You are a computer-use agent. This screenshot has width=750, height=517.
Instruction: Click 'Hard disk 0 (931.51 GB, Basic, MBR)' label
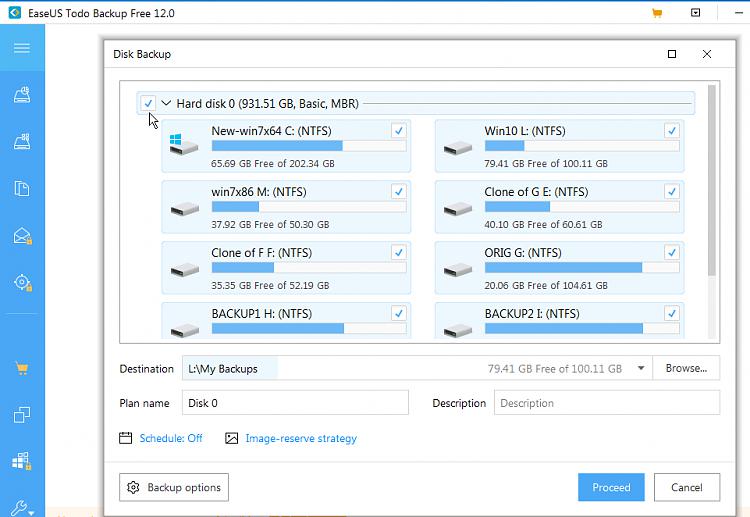point(267,103)
